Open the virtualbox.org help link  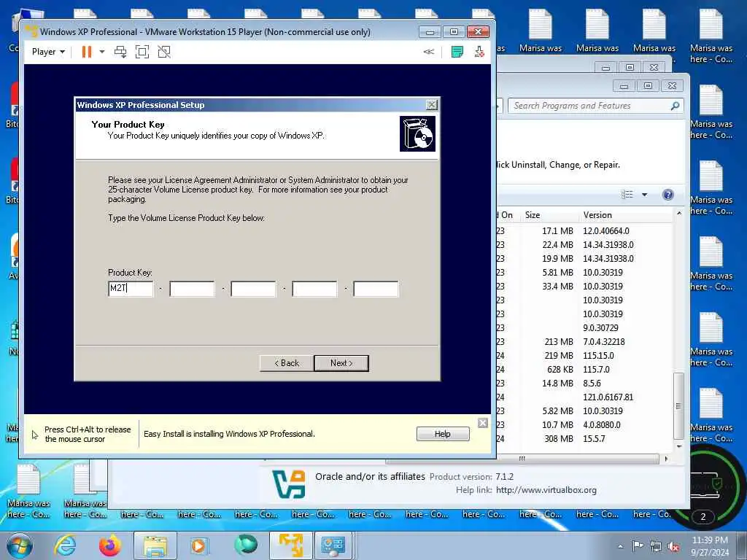546,490
